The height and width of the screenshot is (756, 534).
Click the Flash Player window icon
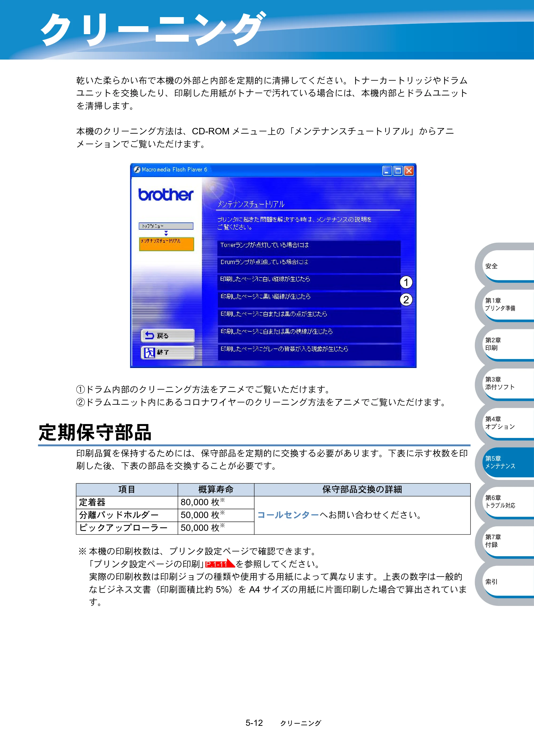click(x=137, y=170)
